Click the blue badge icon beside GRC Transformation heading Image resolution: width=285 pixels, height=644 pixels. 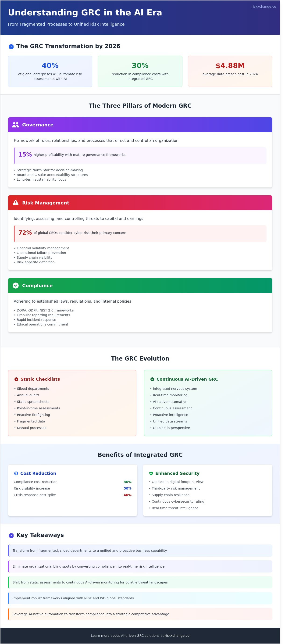[11, 47]
